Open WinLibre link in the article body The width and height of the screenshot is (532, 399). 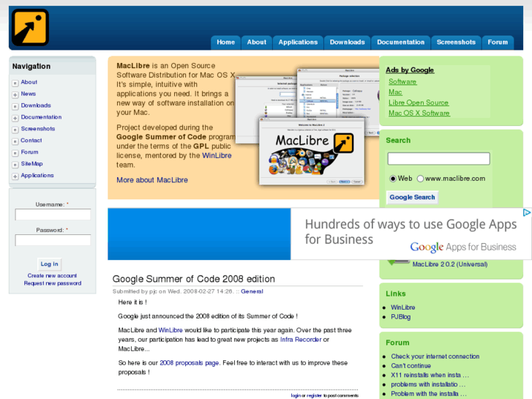tap(171, 330)
